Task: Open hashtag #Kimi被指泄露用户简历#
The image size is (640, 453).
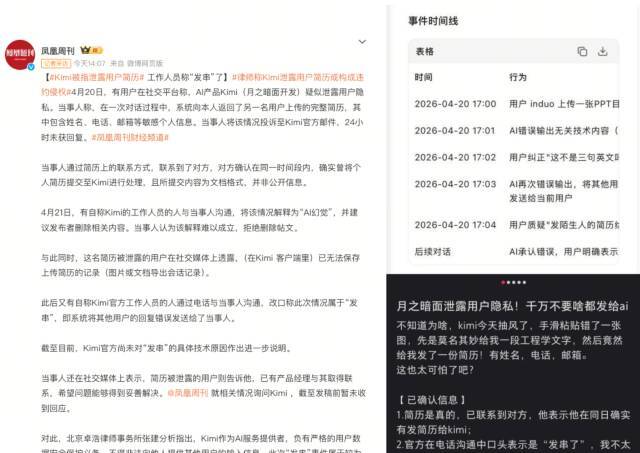Action: pyautogui.click(x=93, y=77)
